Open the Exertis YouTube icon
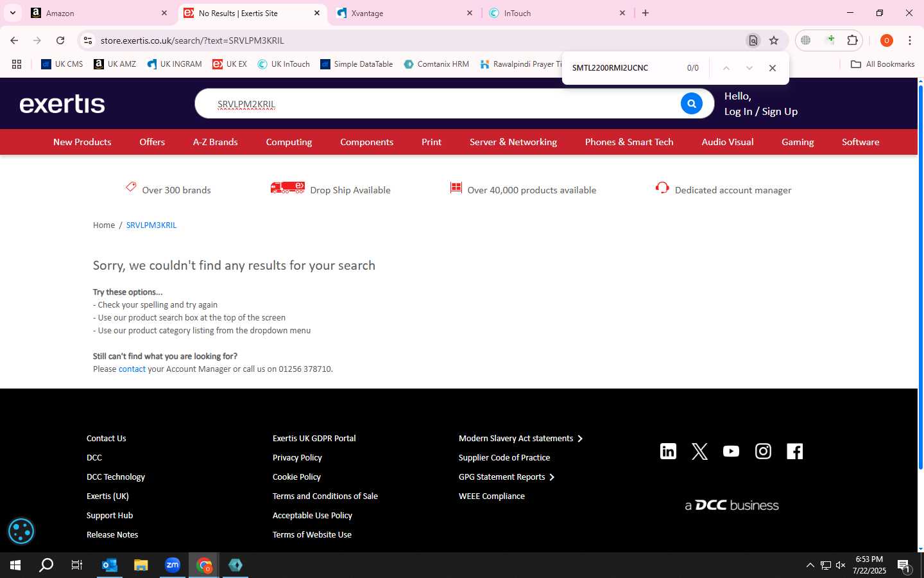The width and height of the screenshot is (924, 578). 731,451
